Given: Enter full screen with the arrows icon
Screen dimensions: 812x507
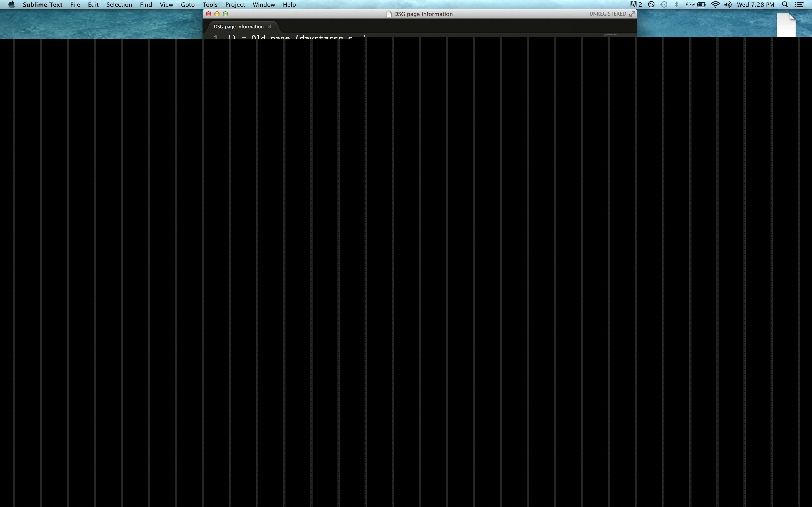Looking at the screenshot, I should (632, 14).
